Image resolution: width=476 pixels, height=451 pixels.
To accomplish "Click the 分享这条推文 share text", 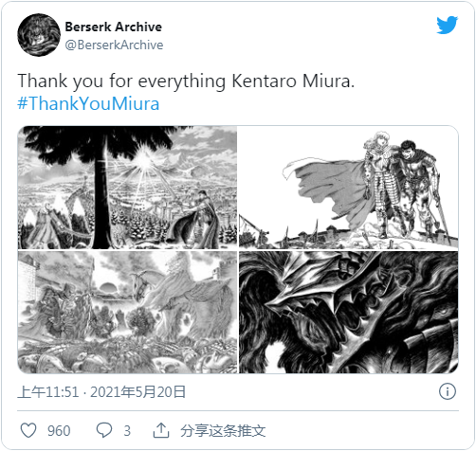I will pyautogui.click(x=223, y=431).
